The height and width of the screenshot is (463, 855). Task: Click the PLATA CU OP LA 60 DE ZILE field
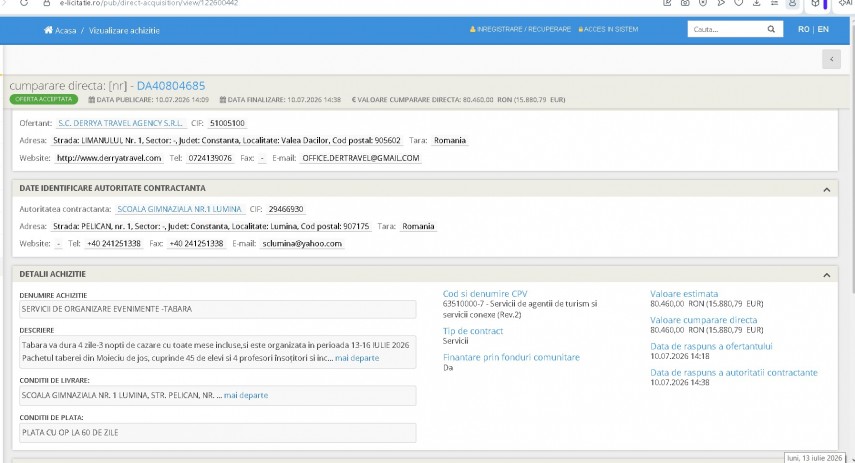[x=218, y=432]
